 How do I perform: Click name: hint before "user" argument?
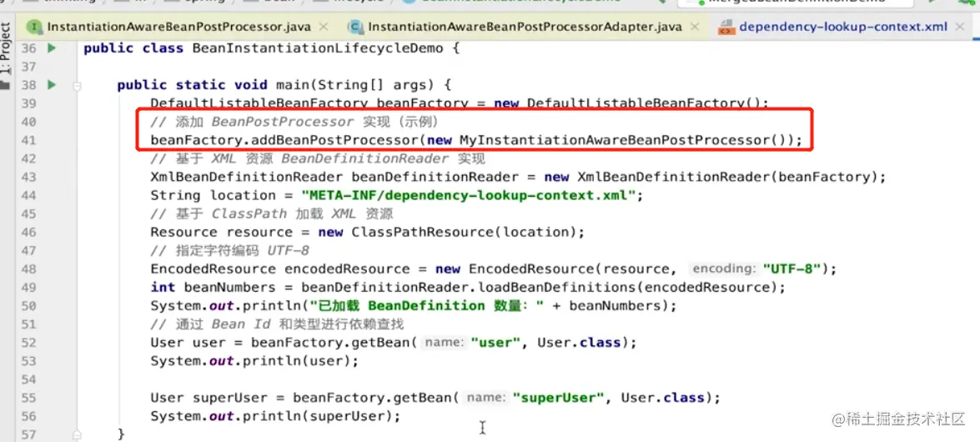[x=445, y=343]
